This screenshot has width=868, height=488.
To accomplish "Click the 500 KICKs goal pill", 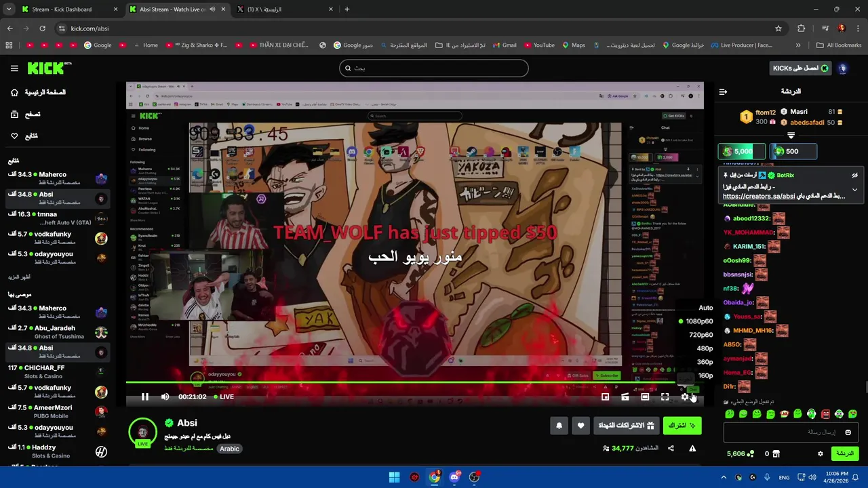I will tap(792, 151).
